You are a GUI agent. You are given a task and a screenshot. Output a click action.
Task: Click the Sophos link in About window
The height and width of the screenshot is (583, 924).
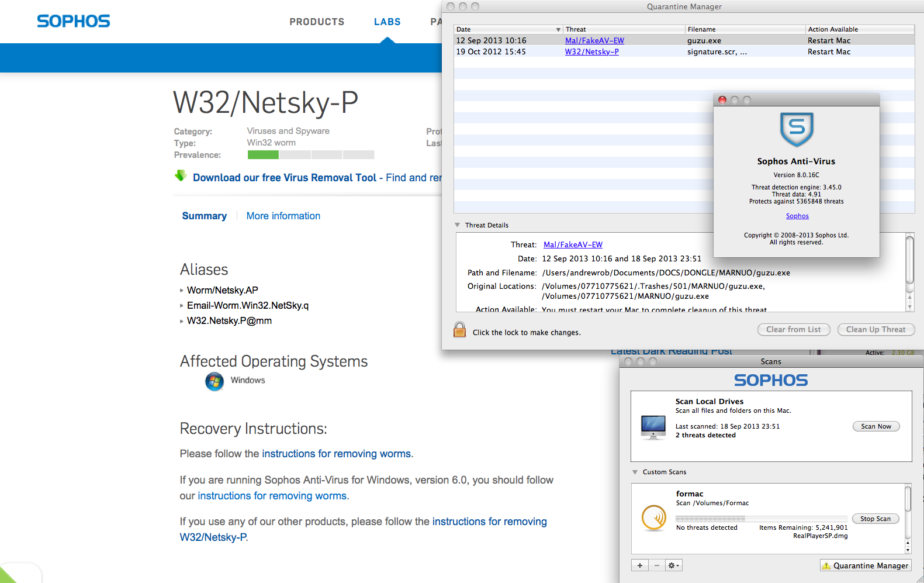point(797,216)
